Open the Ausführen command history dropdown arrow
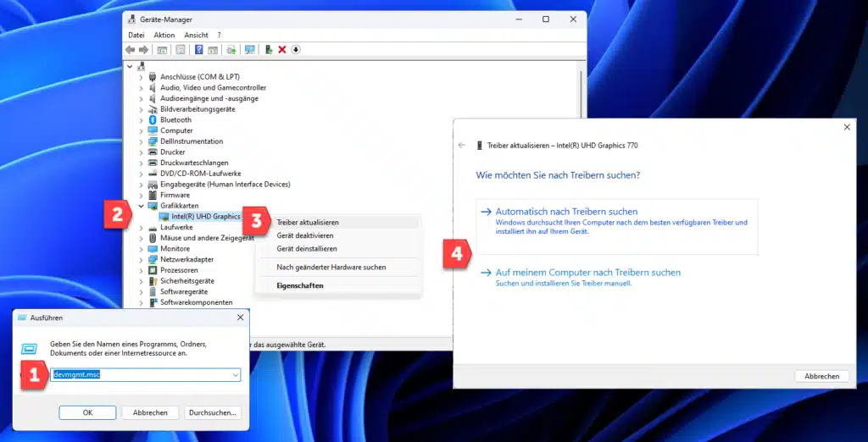 pyautogui.click(x=236, y=375)
